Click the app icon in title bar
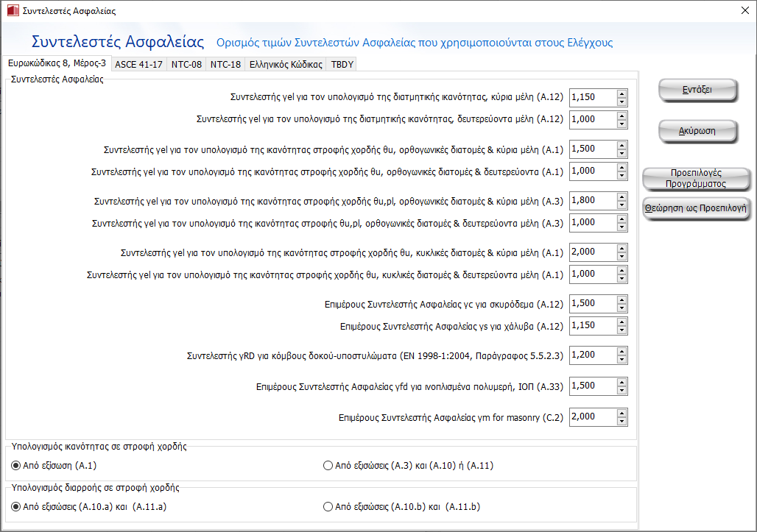The height and width of the screenshot is (532, 757). 12,11
